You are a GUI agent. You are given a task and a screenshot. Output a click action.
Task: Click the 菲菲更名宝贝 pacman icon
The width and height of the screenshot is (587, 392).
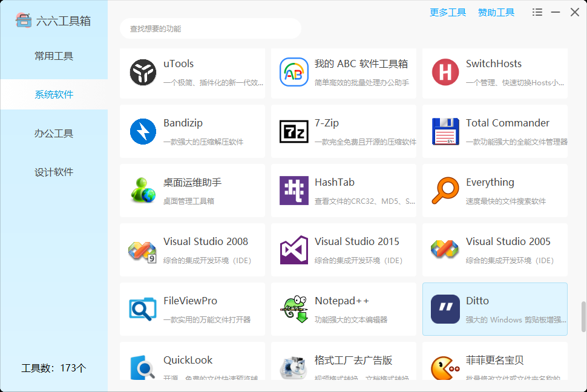[445, 368]
